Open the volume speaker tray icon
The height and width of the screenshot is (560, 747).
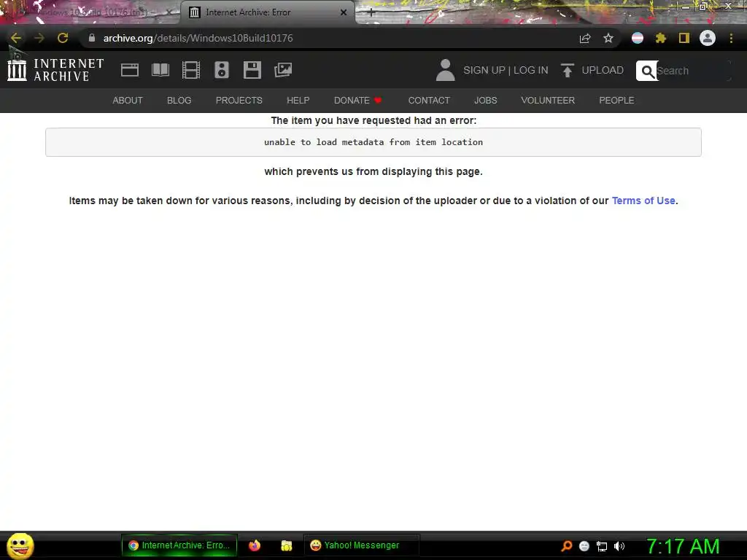[619, 546]
